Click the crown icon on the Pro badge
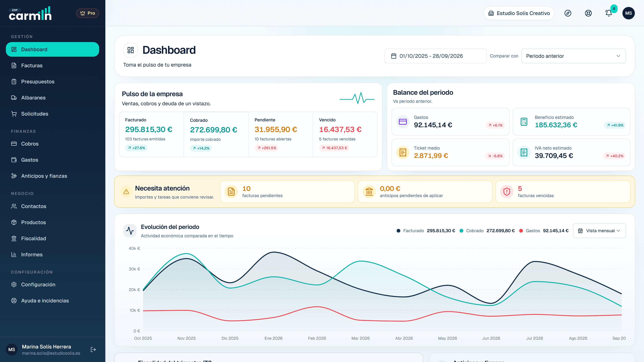 83,13
